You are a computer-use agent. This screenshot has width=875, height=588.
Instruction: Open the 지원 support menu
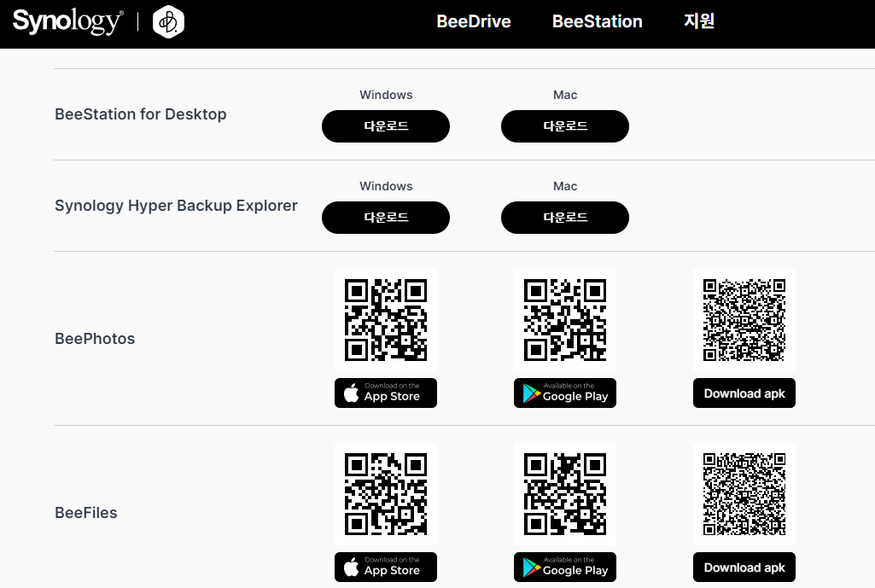[699, 20]
